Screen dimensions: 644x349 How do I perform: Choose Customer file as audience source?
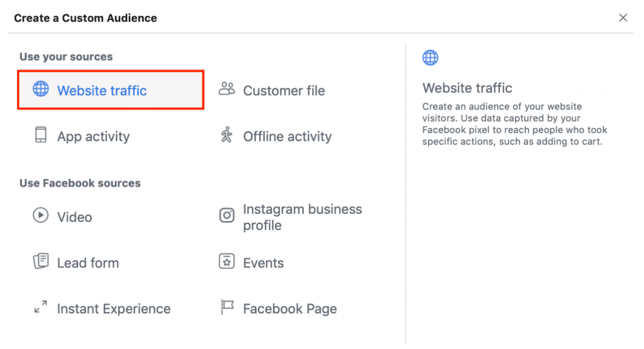pos(284,91)
